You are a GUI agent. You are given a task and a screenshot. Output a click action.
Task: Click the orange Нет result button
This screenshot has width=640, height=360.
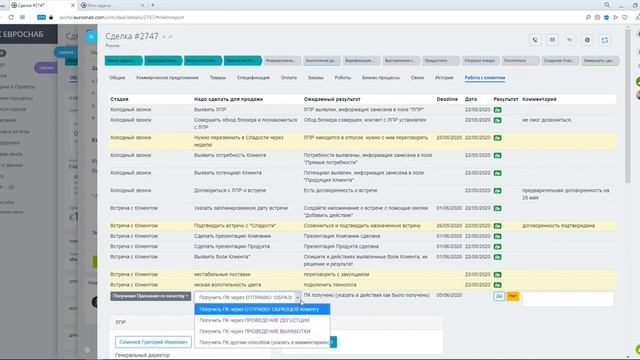click(x=513, y=296)
